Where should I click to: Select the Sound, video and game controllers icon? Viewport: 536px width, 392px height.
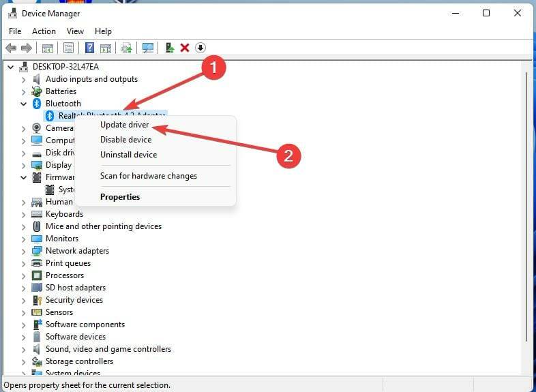coord(37,349)
